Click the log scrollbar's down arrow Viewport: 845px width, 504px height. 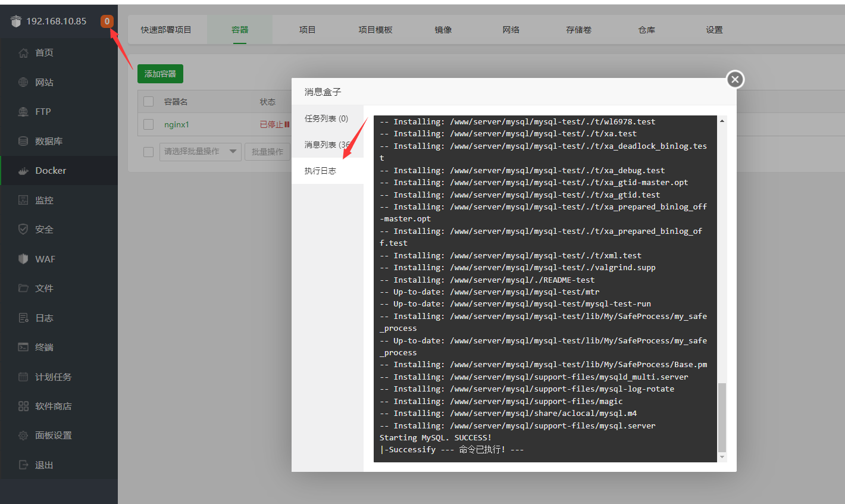pyautogui.click(x=722, y=457)
